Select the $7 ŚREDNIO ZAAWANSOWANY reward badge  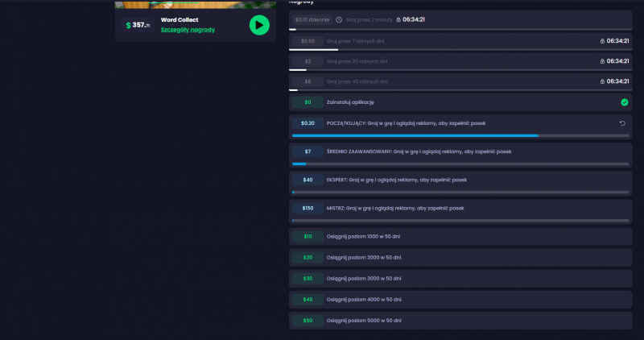point(308,151)
